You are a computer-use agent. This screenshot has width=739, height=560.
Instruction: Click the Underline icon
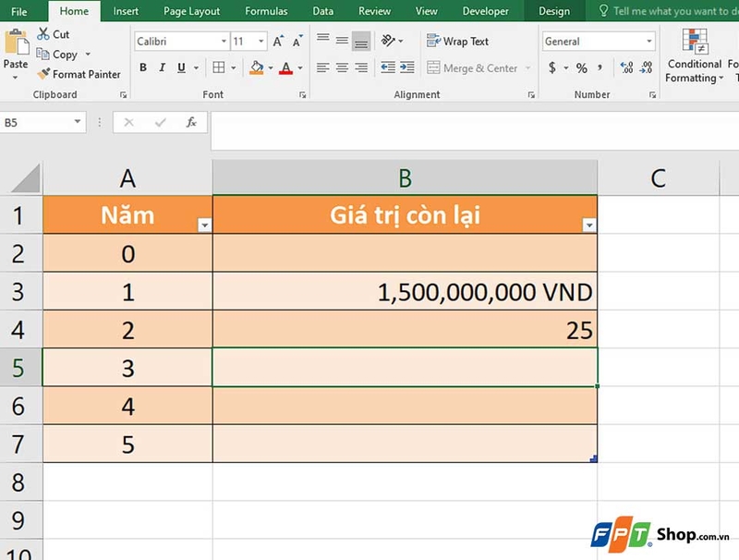(179, 67)
